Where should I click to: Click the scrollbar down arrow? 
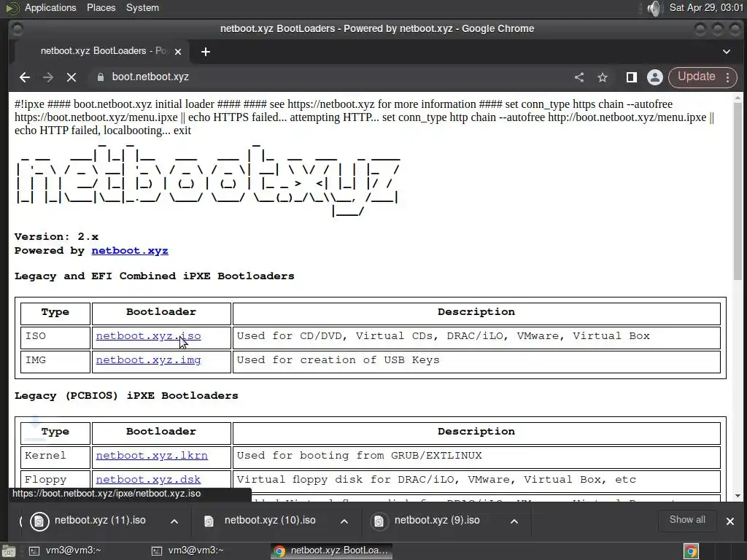[x=738, y=496]
